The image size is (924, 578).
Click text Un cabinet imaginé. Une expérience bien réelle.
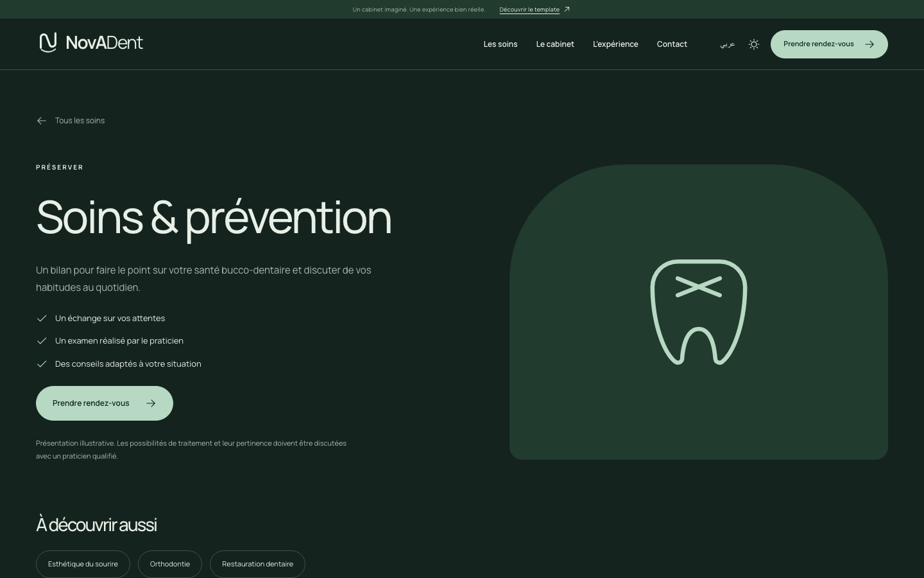coord(418,10)
